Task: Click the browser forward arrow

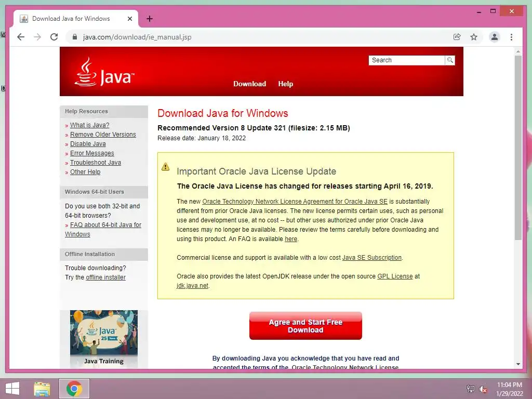Action: click(37, 37)
